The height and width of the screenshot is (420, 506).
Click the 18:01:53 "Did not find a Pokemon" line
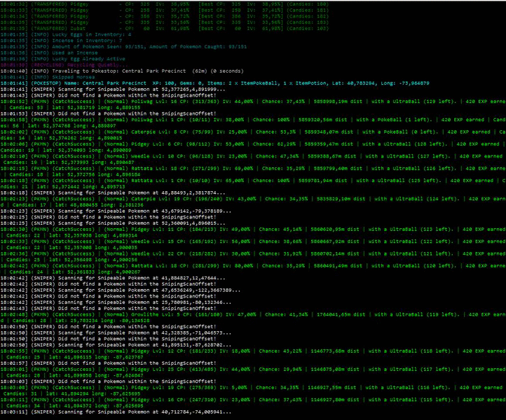click(108, 113)
